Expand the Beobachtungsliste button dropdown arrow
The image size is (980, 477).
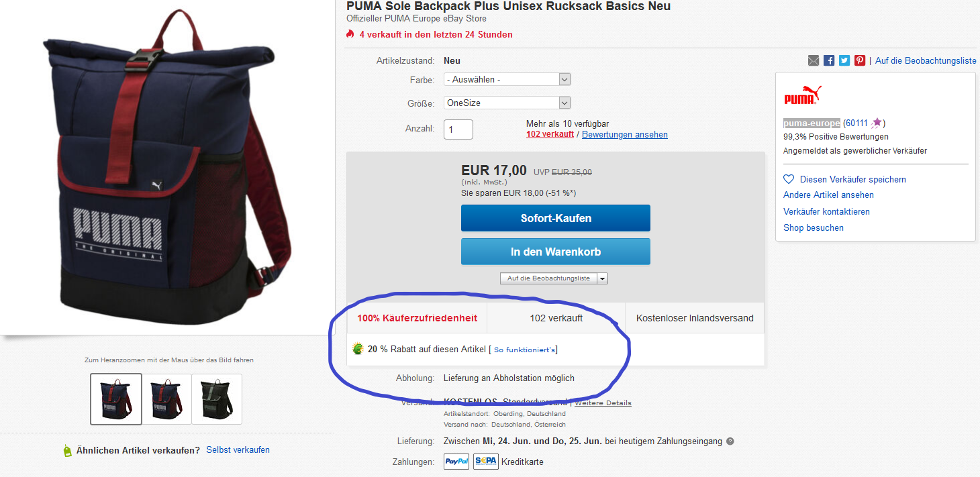602,278
